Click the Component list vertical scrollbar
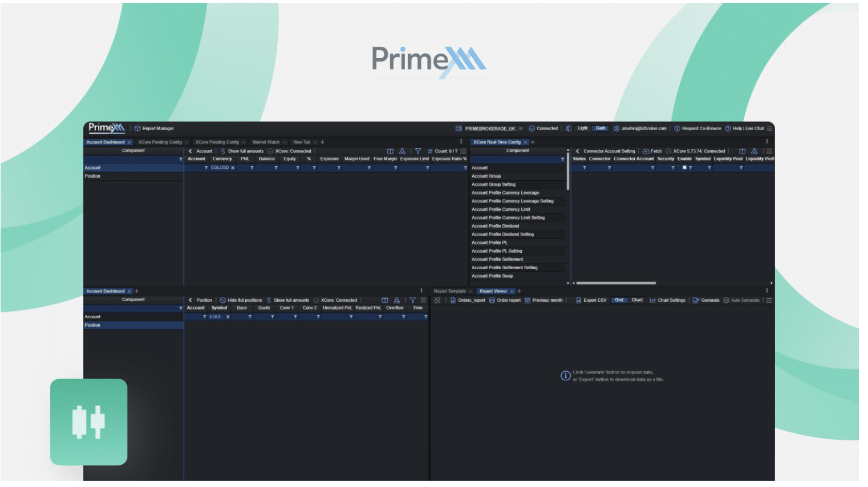The width and height of the screenshot is (868, 487). (568, 171)
